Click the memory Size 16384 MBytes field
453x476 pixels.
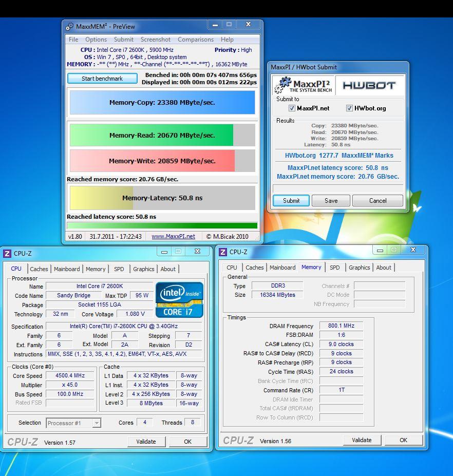[x=277, y=295]
